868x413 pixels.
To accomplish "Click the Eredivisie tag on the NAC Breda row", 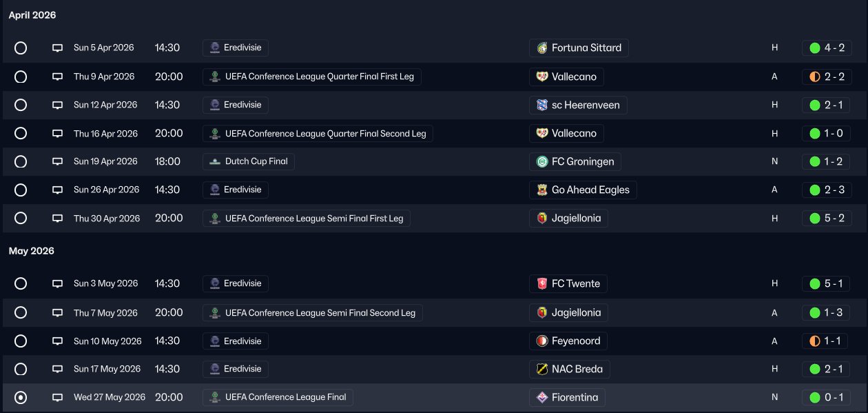I will click(x=236, y=370).
